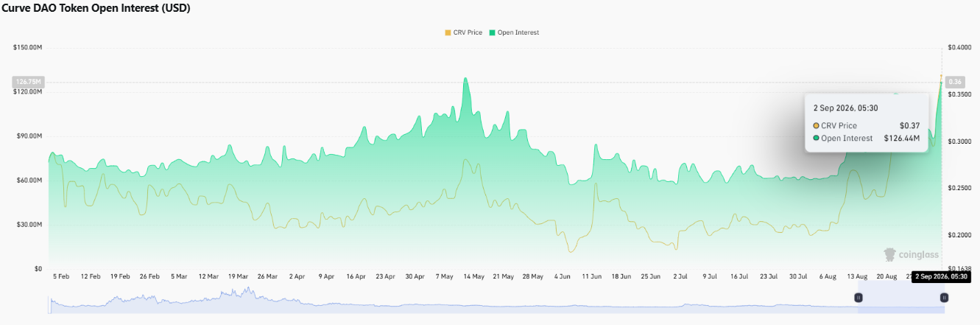
Task: Click the tooltip CRV Price row label
Action: [x=840, y=125]
